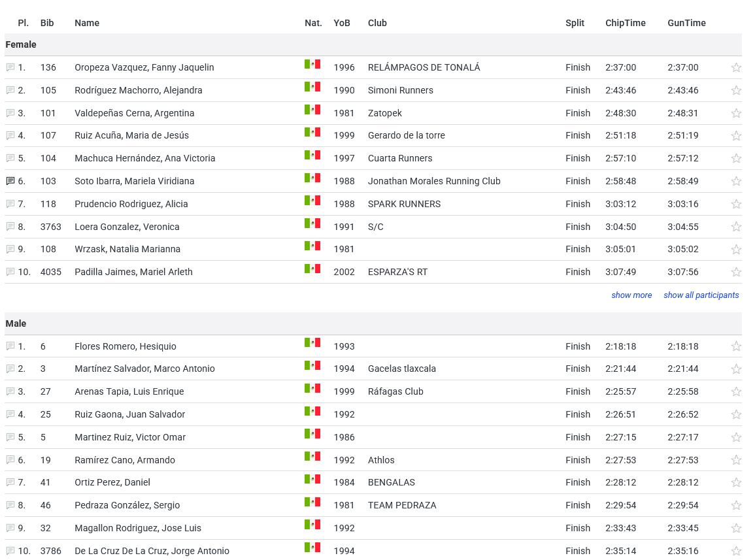The image size is (755, 560).
Task: Open runner Valdepeñas Cerna, Argentina
Action: coord(134,113)
